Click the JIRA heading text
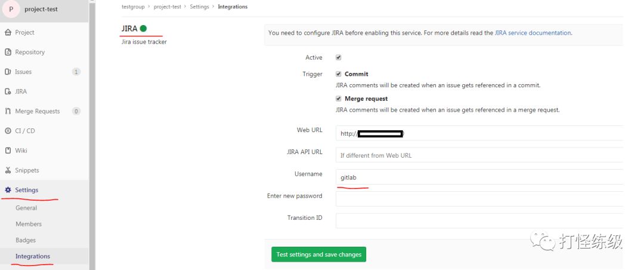Image resolution: width=644 pixels, height=270 pixels. (x=129, y=29)
